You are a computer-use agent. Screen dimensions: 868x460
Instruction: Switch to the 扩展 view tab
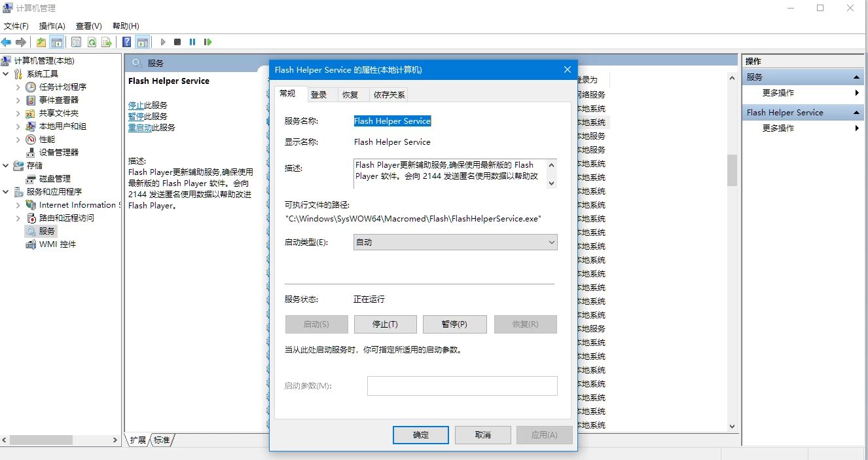click(x=138, y=440)
